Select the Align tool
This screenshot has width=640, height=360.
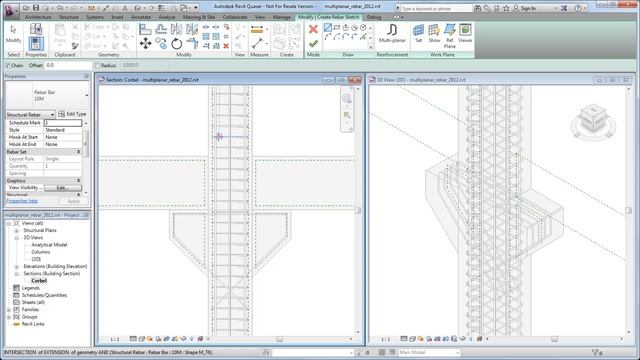click(145, 29)
